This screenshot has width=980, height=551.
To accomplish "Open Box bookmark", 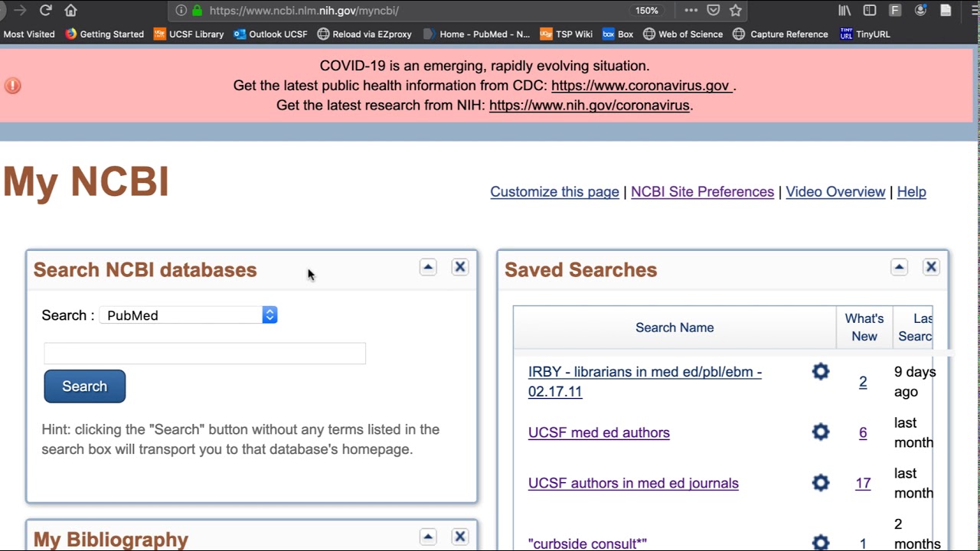I will [618, 34].
